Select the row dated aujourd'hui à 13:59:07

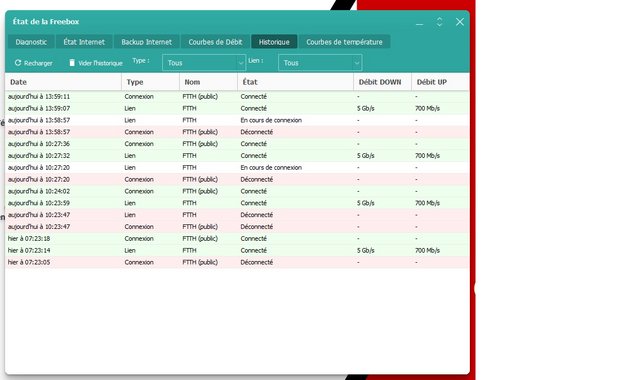pos(237,109)
